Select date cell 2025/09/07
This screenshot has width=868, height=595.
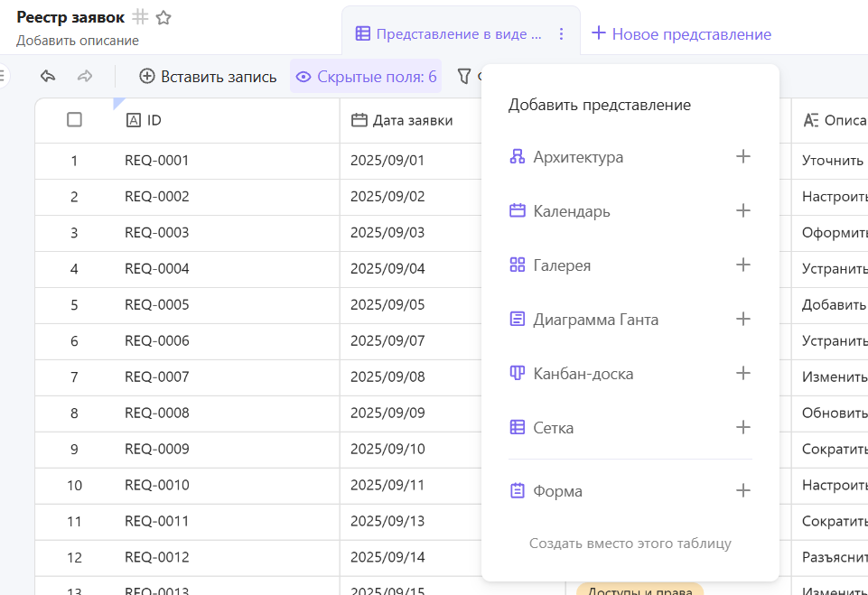tap(411, 341)
